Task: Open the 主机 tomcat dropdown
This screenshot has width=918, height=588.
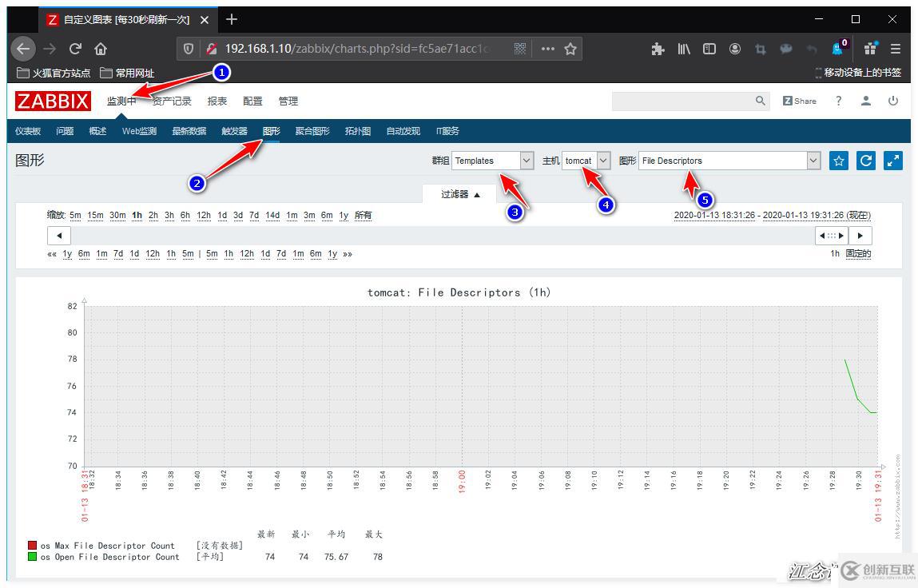Action: click(586, 161)
